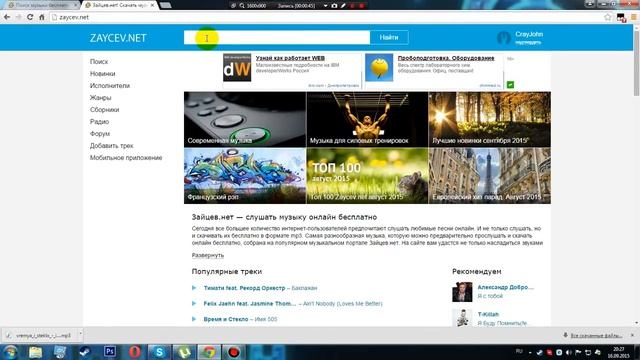
Task: Select the Зайцев.нет browser tab
Action: (x=118, y=5)
